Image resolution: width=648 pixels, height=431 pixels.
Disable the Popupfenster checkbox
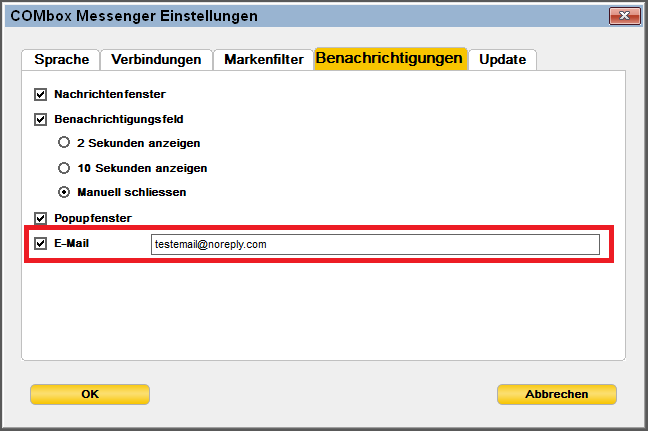[x=40, y=218]
